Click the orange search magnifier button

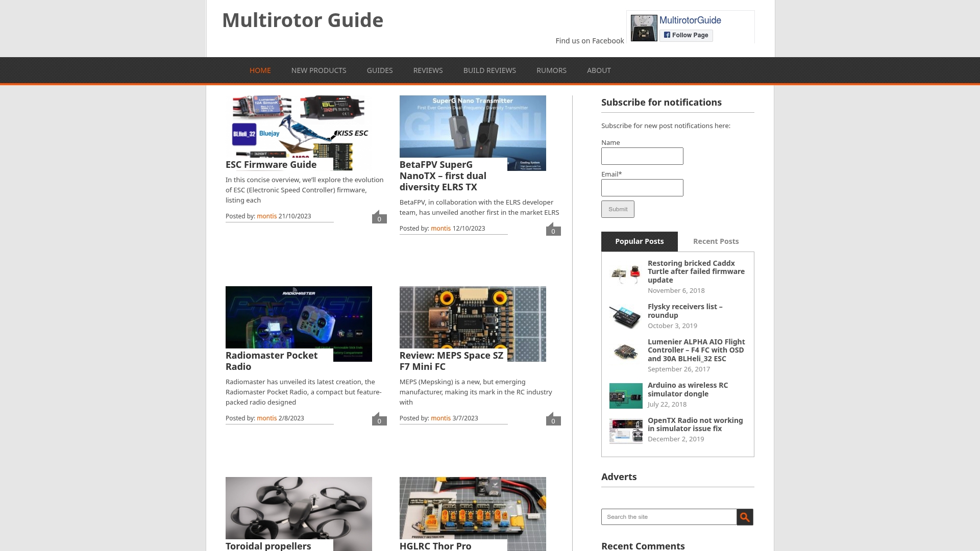[745, 517]
